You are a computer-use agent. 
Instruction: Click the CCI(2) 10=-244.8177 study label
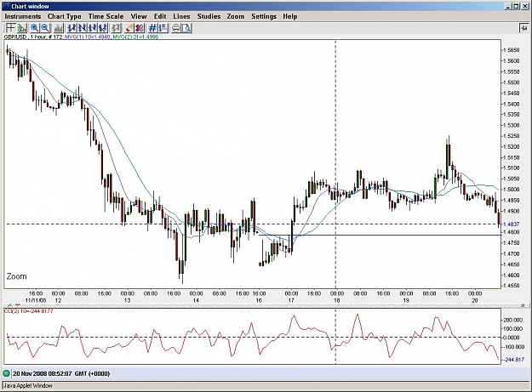[x=28, y=311]
